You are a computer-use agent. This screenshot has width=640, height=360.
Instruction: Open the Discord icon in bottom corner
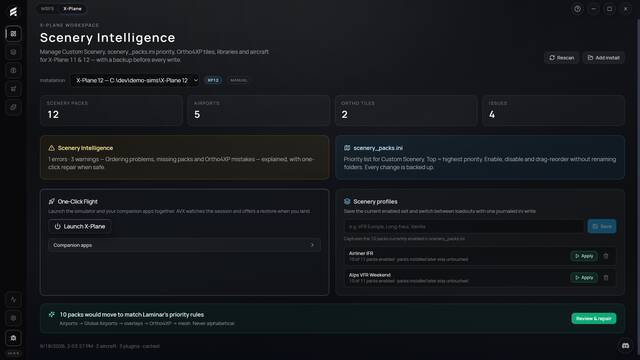click(x=625, y=346)
